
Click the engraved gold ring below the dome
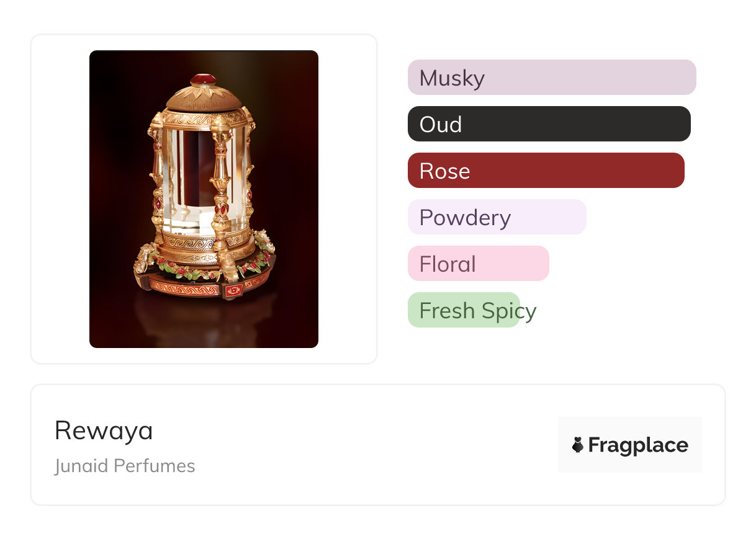202,118
